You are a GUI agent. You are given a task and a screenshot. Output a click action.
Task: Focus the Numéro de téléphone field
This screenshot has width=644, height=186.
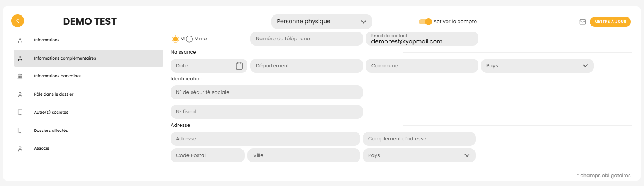306,39
